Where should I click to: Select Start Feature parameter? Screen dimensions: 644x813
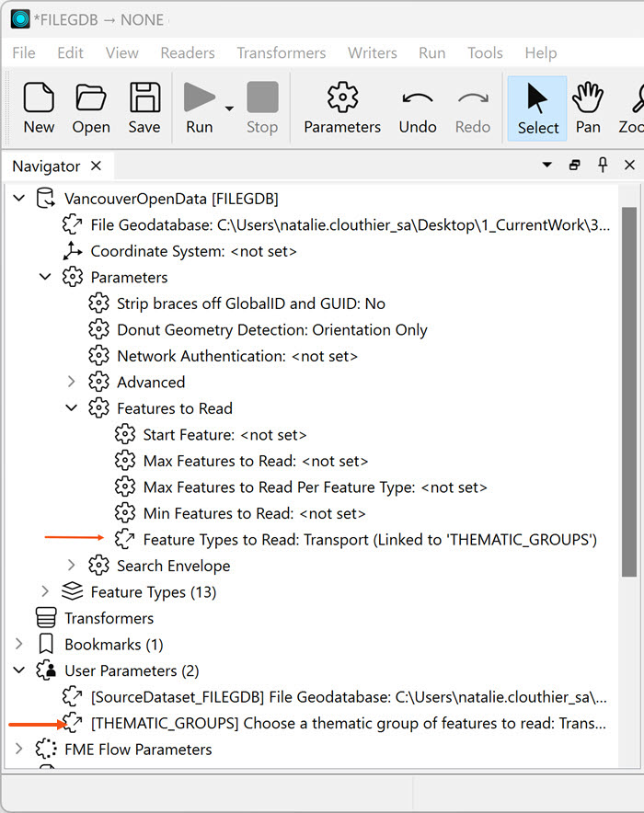coord(224,434)
